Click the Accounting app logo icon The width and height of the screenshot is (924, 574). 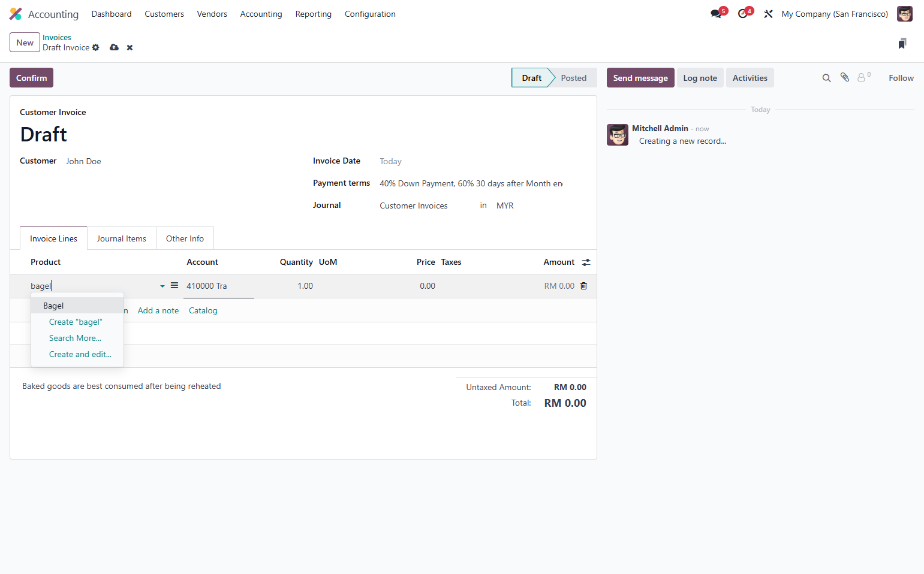[16, 14]
